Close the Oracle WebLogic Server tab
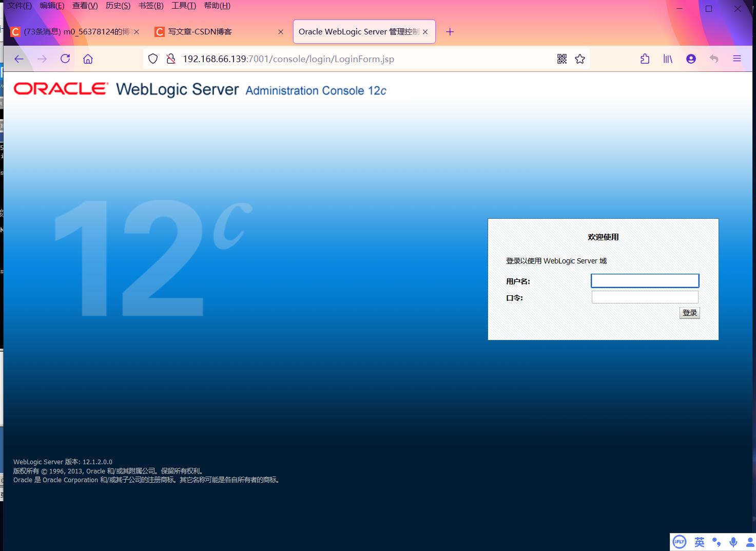 [x=425, y=32]
